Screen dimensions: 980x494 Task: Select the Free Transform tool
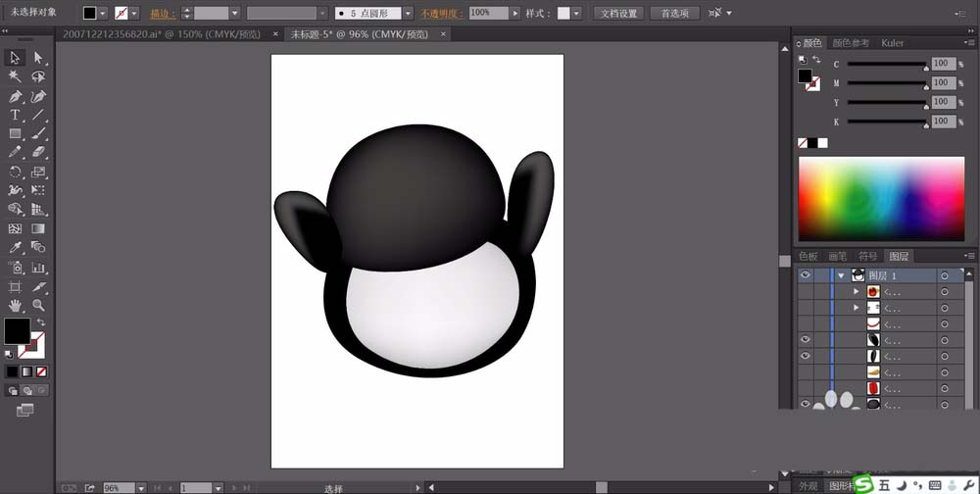[38, 190]
